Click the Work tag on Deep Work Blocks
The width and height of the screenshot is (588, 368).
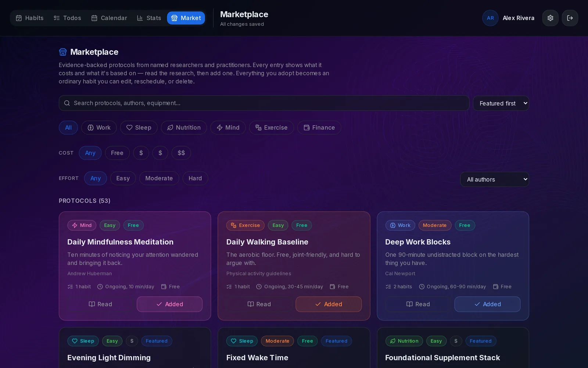pyautogui.click(x=400, y=225)
